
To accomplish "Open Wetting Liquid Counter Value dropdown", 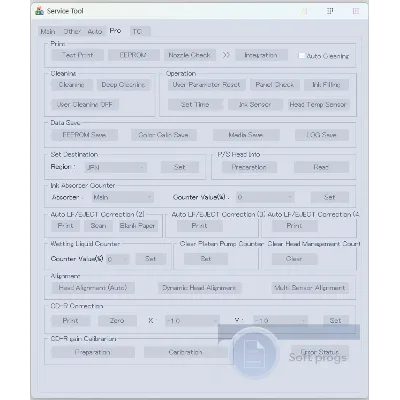I will click(x=118, y=259).
